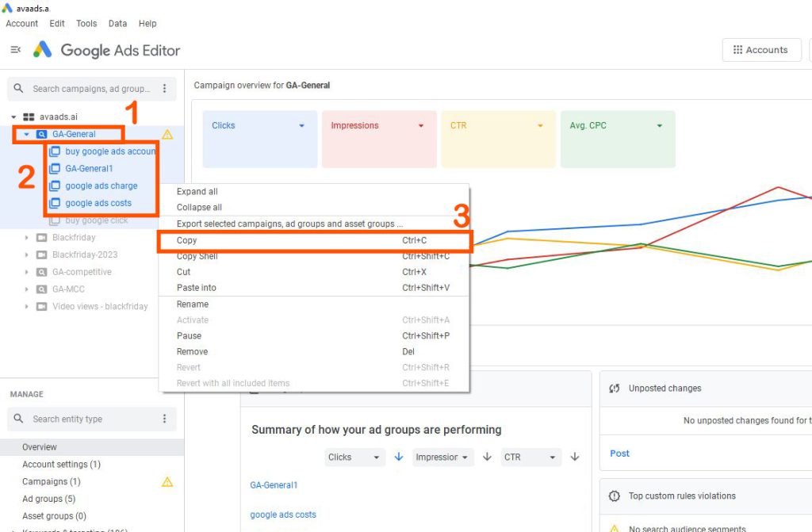Click the avaads.ai account icon in tree
Screen dimensions: 812x532
point(29,117)
